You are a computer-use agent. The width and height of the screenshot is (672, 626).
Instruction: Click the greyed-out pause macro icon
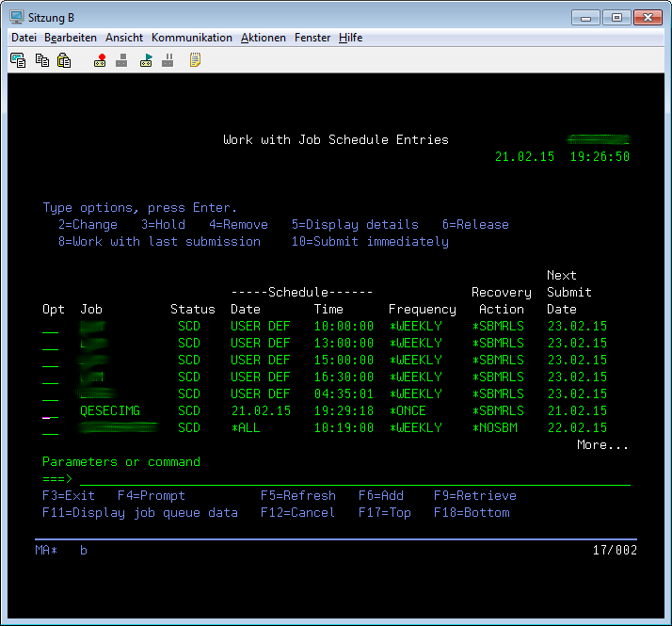point(168,60)
